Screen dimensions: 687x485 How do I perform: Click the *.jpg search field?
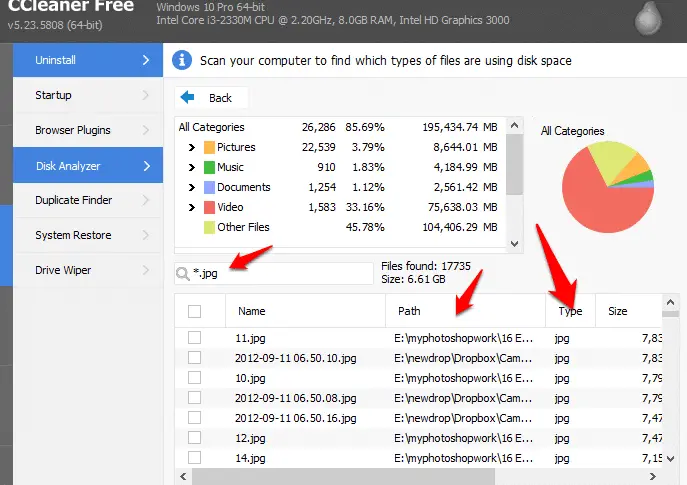point(274,273)
